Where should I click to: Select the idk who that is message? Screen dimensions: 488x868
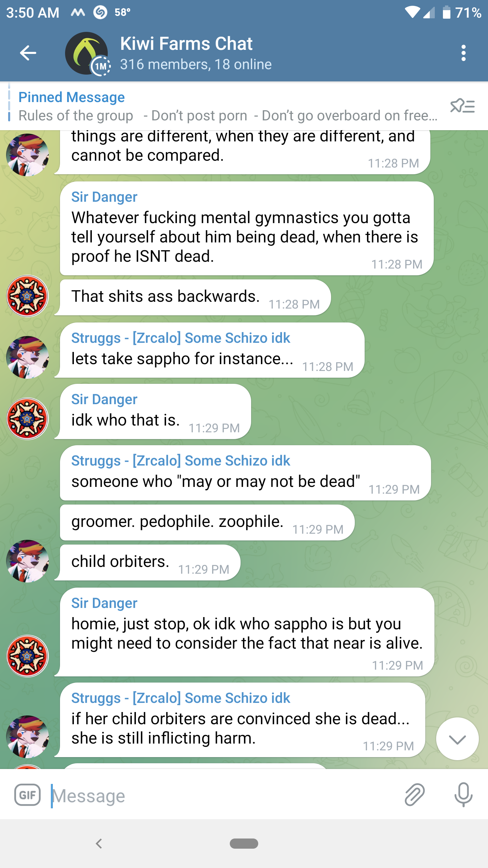tap(155, 412)
